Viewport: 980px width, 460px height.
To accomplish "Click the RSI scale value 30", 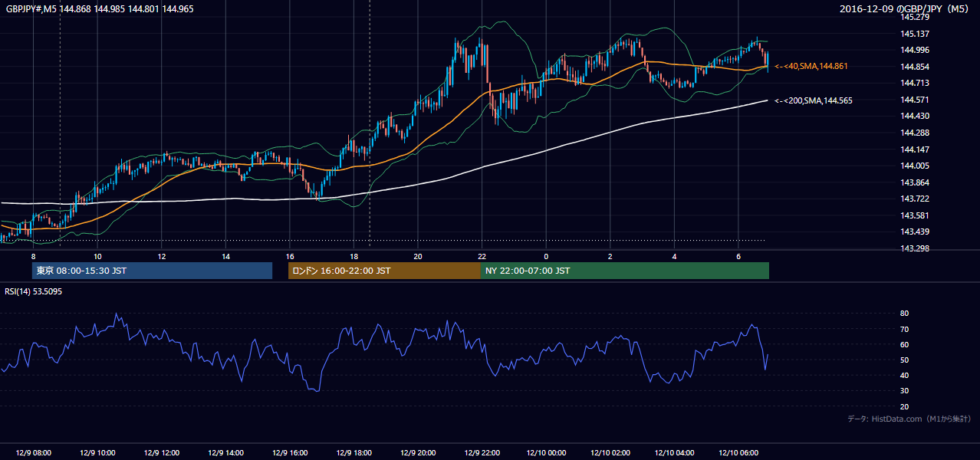I will click(905, 390).
